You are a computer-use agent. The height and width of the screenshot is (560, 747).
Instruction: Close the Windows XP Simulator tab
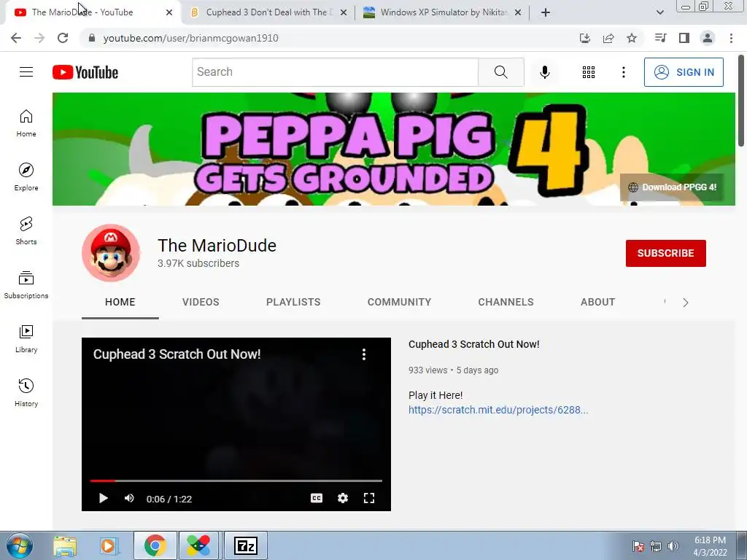(x=518, y=12)
